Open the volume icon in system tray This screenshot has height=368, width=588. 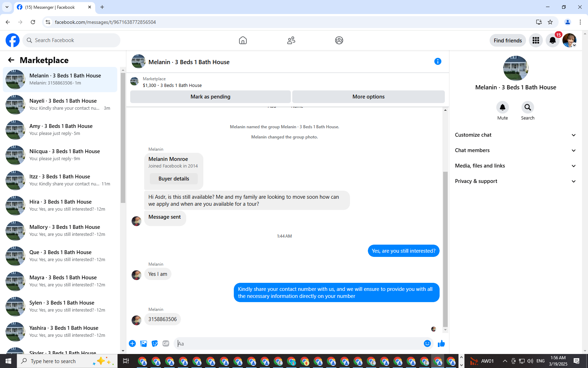pos(530,361)
